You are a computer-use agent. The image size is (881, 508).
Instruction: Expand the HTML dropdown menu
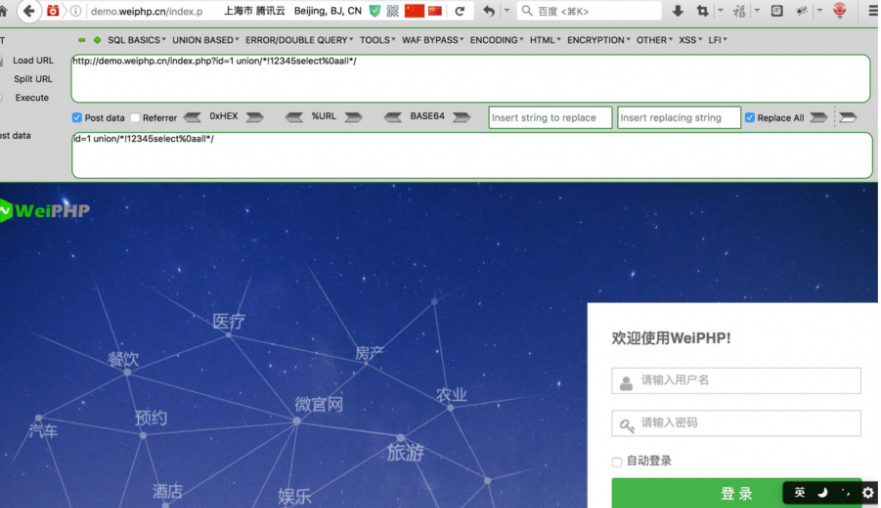click(x=545, y=40)
